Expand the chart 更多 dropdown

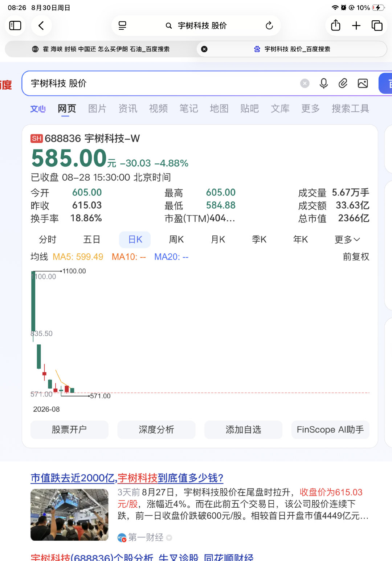pyautogui.click(x=347, y=239)
